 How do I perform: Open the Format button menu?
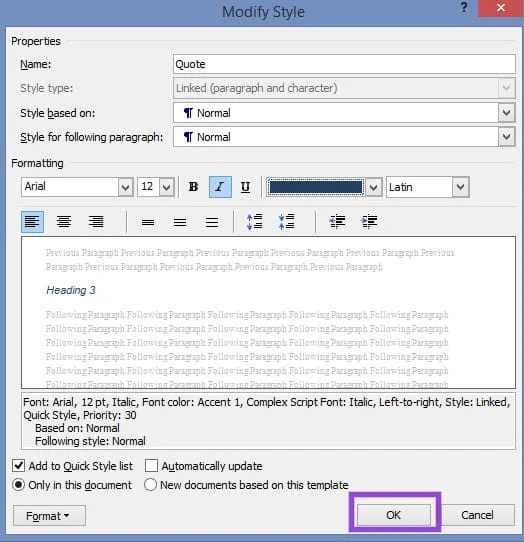point(49,516)
